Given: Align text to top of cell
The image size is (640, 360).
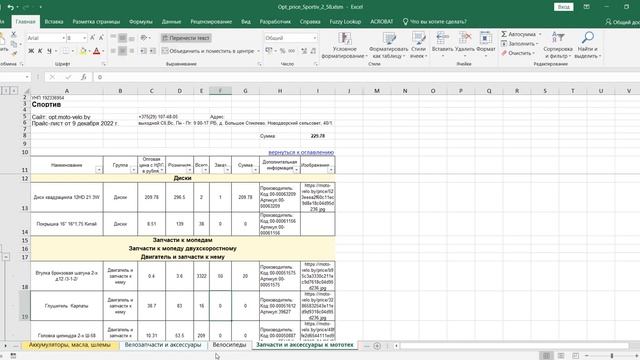Looking at the screenshot, I should pos(113,38).
